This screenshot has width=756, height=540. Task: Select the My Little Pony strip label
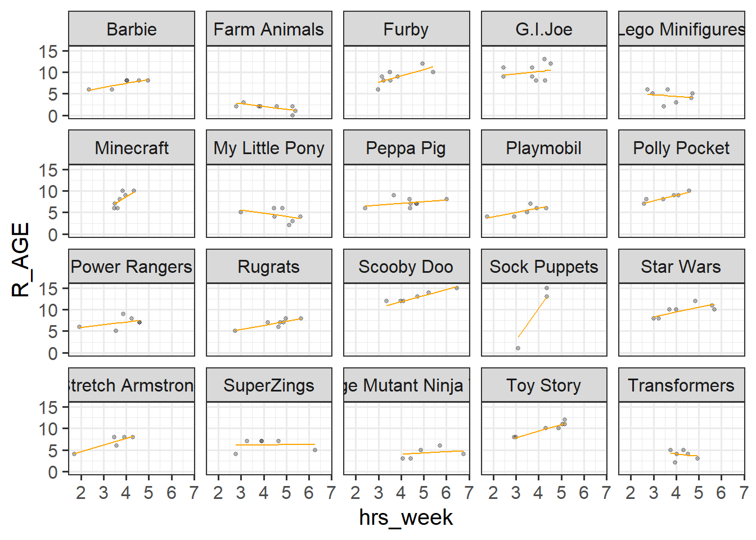click(x=269, y=147)
